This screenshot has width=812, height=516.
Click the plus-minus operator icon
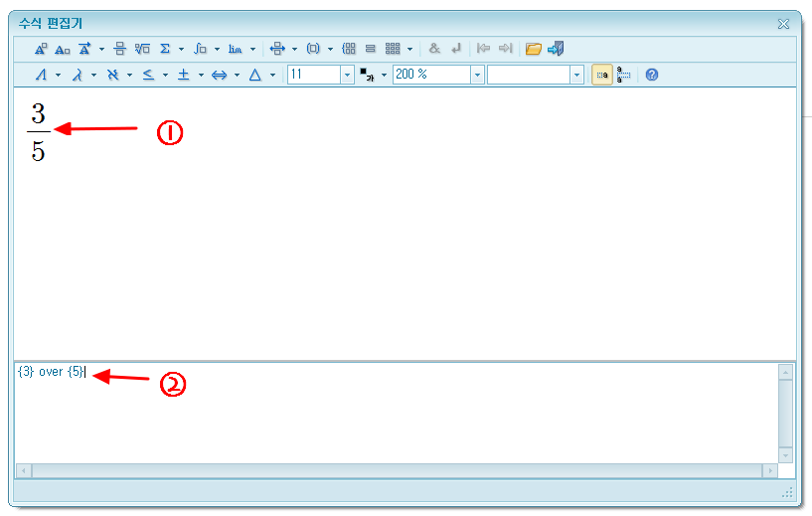tap(183, 76)
